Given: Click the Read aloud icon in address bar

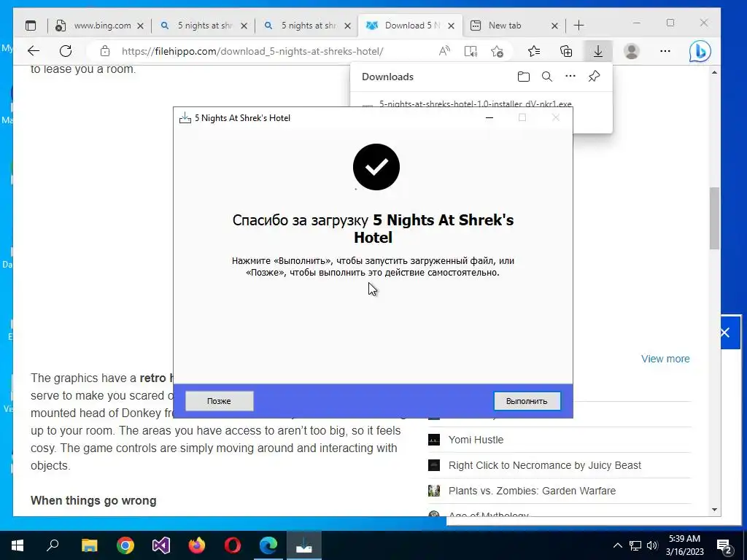Looking at the screenshot, I should click(444, 51).
